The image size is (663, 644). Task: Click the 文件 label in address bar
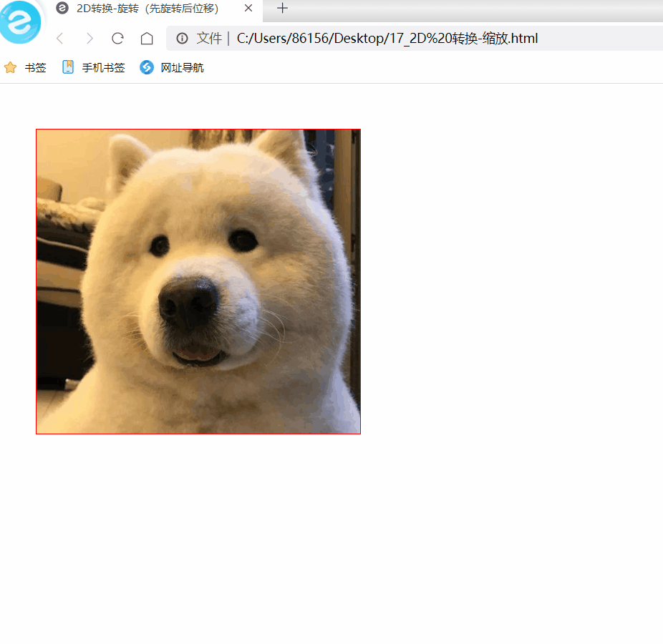pos(209,39)
